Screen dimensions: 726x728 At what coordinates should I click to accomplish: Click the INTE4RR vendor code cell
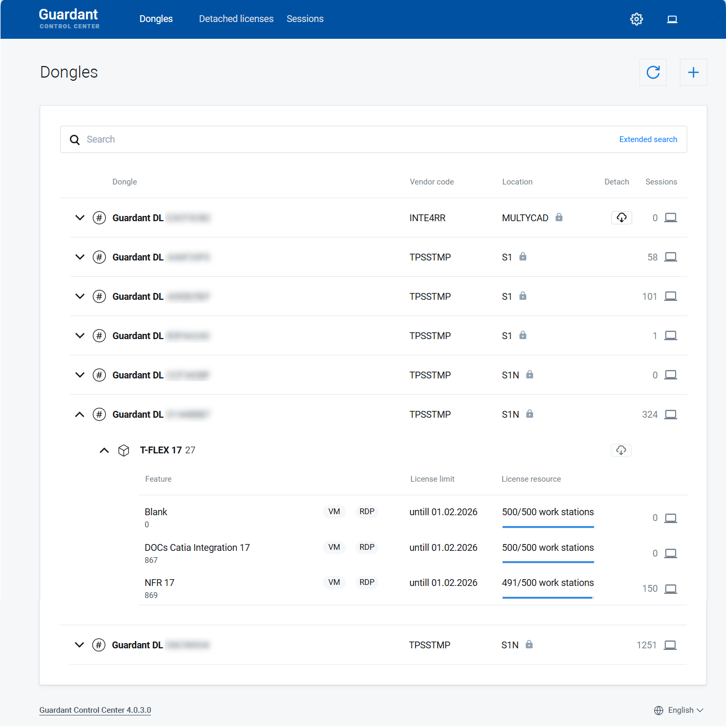click(x=428, y=218)
